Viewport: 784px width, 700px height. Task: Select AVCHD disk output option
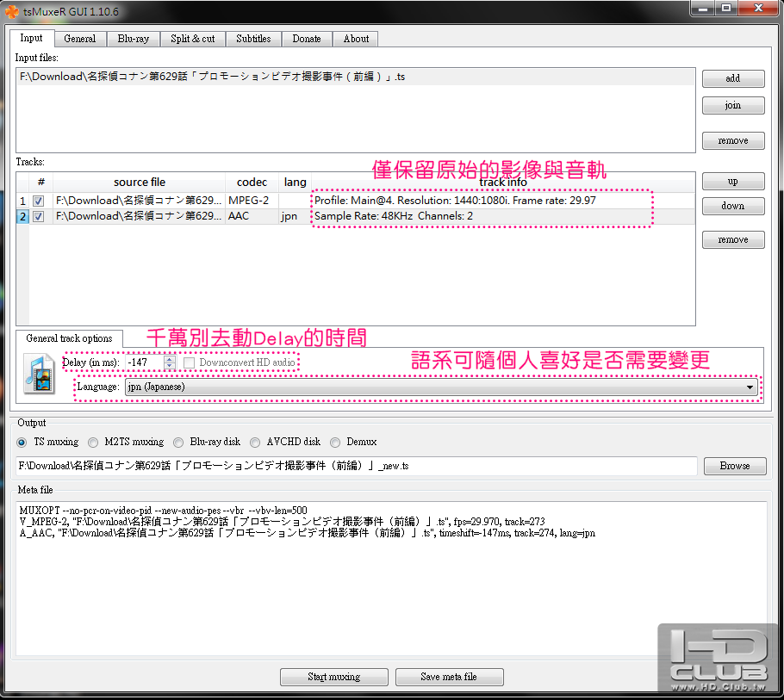coord(255,443)
